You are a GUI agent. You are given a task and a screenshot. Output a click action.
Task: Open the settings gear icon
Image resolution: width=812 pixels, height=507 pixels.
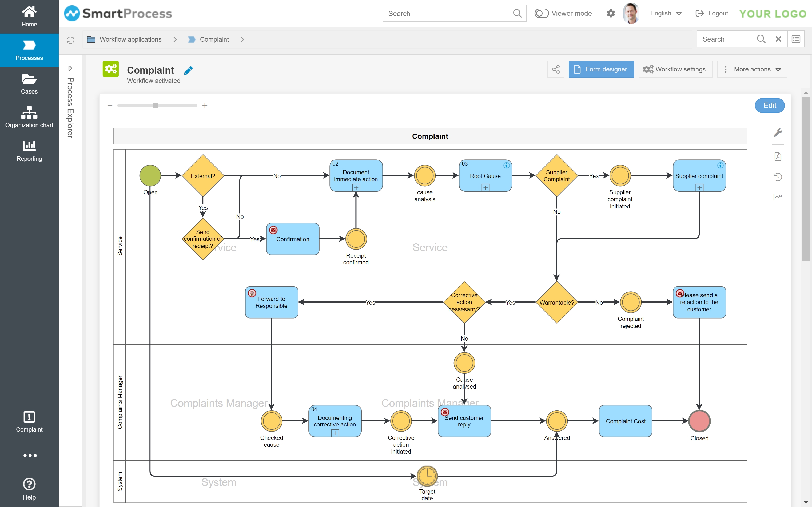(611, 13)
